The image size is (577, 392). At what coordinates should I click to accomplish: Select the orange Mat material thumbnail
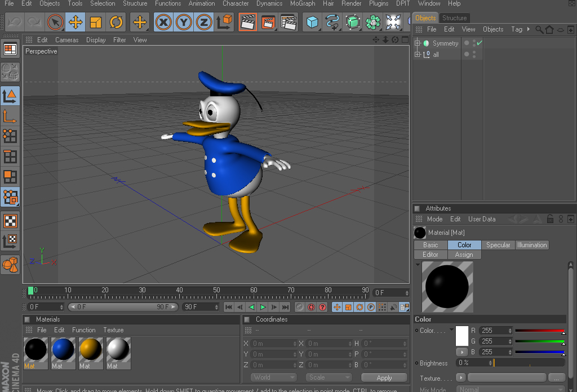point(91,353)
